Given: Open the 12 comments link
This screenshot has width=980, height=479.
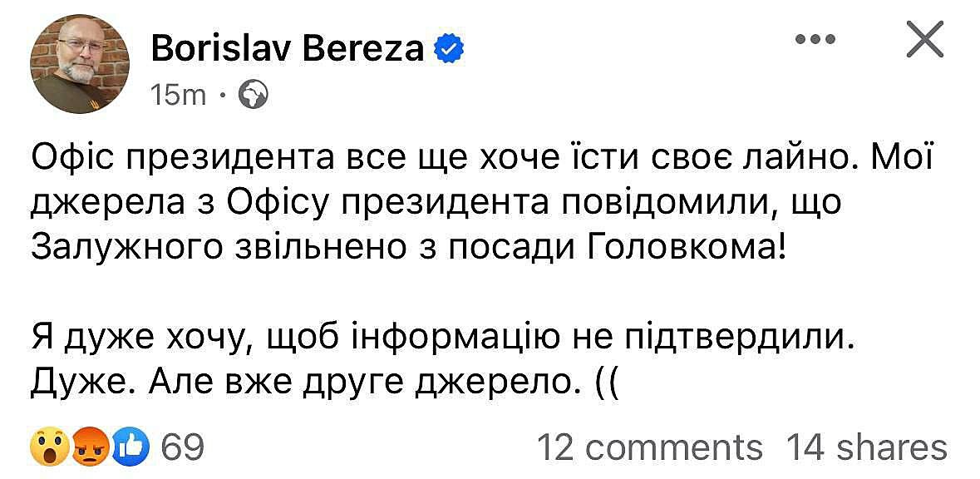Looking at the screenshot, I should (649, 447).
